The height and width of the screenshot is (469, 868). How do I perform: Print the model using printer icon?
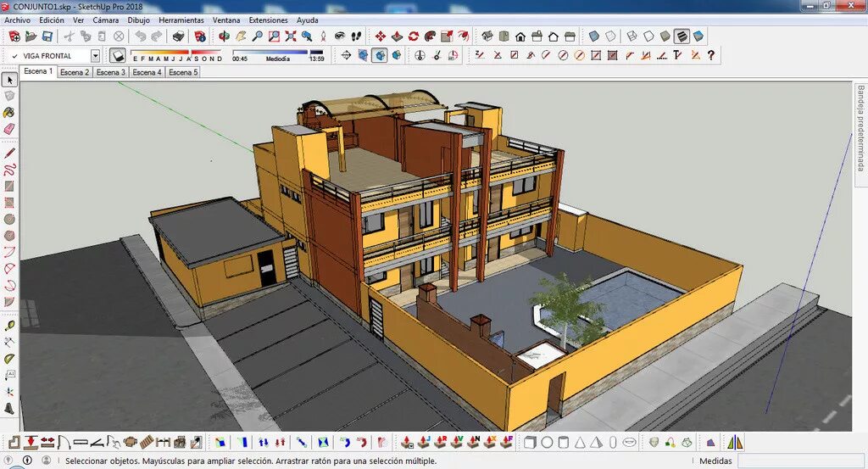178,36
